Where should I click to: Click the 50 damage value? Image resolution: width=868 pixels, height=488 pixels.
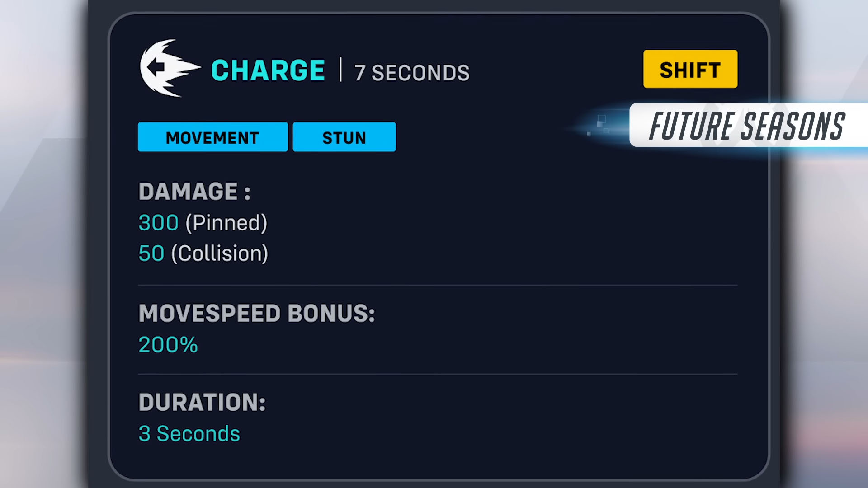(151, 253)
